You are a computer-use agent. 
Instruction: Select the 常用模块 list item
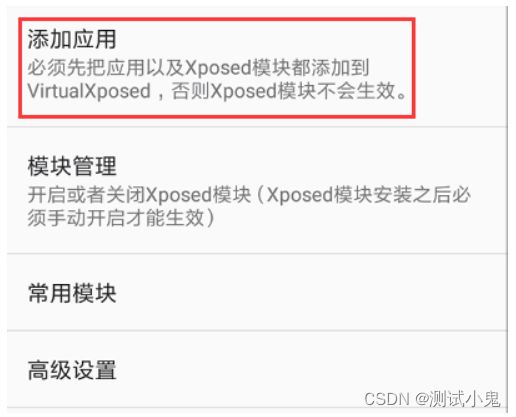(x=257, y=292)
